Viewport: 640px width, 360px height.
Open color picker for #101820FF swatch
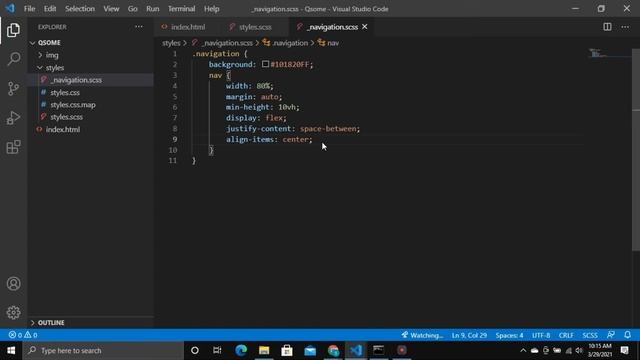265,64
